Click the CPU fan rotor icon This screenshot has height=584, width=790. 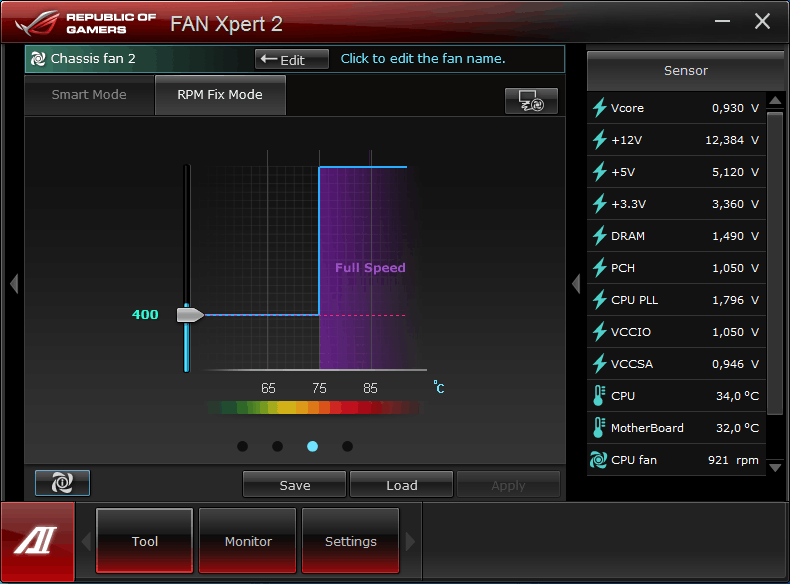(599, 460)
